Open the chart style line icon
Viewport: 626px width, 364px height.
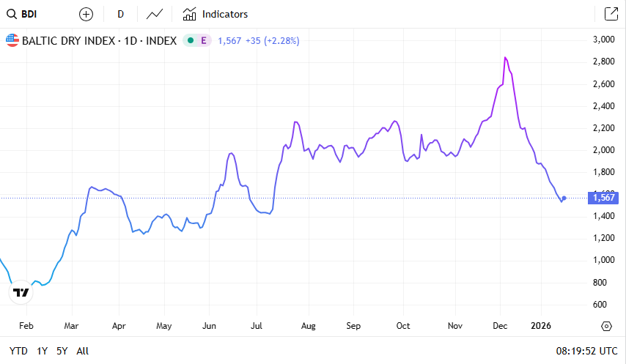click(155, 14)
